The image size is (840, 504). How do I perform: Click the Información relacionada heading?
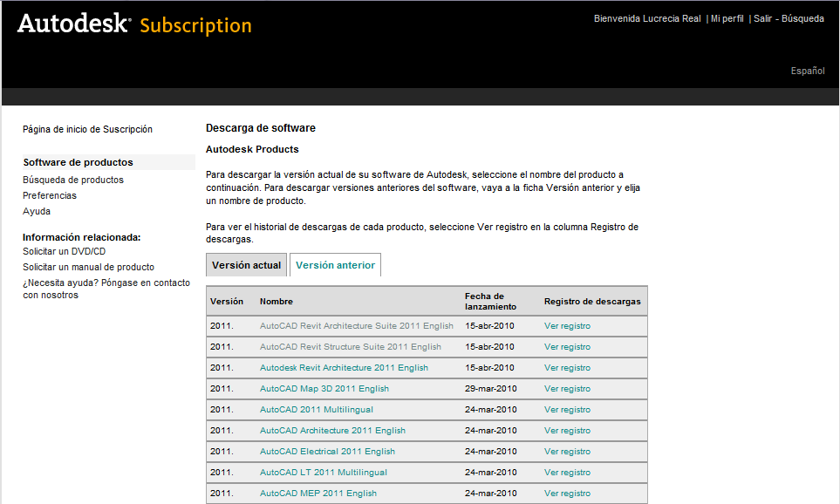point(81,237)
